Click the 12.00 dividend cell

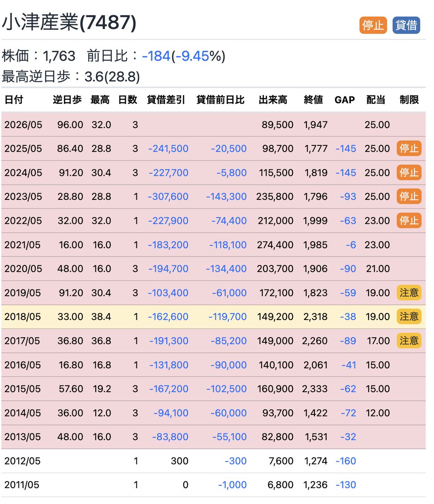(377, 413)
